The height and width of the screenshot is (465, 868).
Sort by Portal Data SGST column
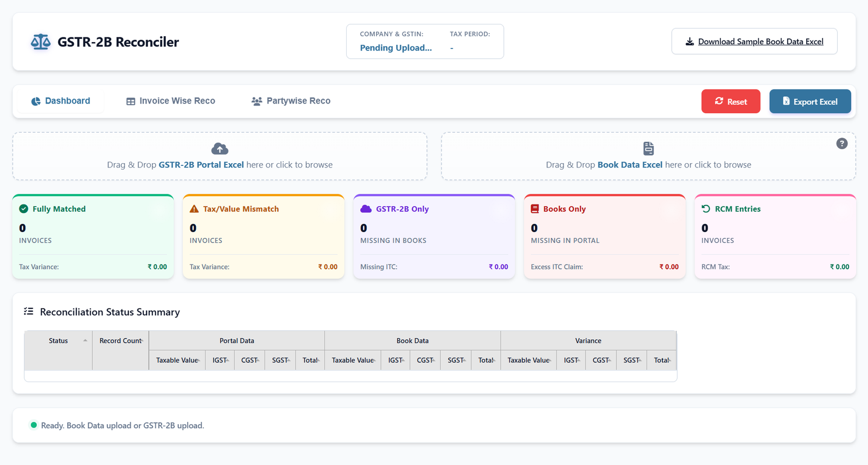(280, 360)
